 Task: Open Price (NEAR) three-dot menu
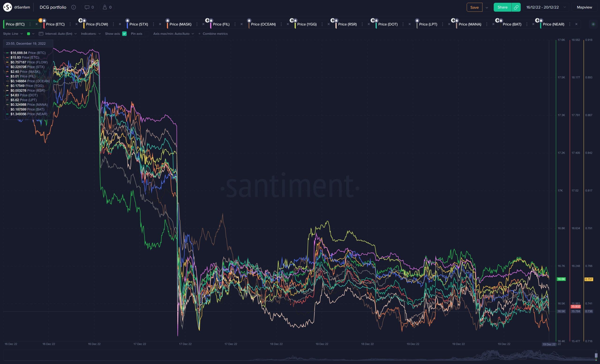pyautogui.click(x=570, y=24)
